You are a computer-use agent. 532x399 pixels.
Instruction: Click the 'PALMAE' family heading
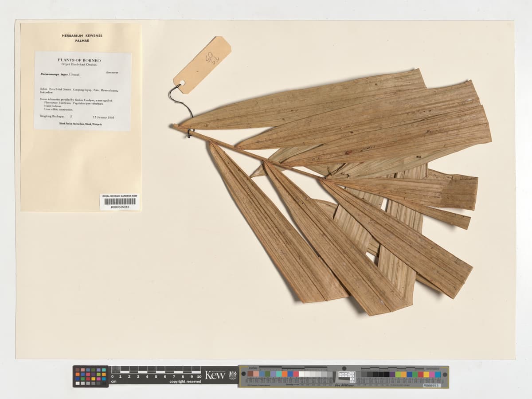click(82, 41)
